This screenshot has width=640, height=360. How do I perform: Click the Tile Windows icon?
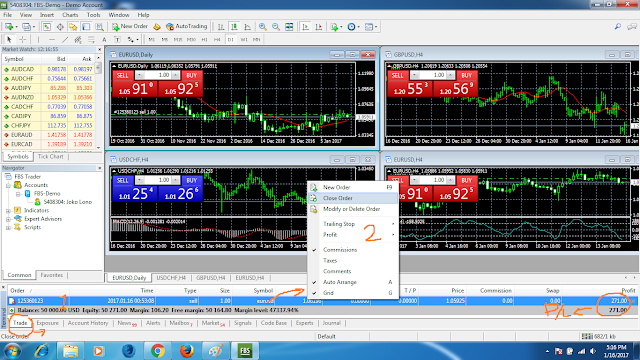[289, 27]
